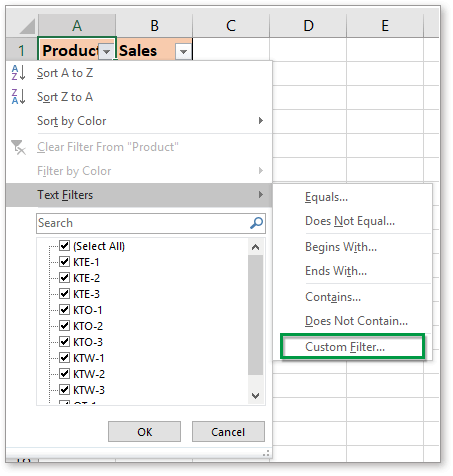Uncheck the (Select All) checkbox
This screenshot has width=453, height=476.
pyautogui.click(x=64, y=246)
